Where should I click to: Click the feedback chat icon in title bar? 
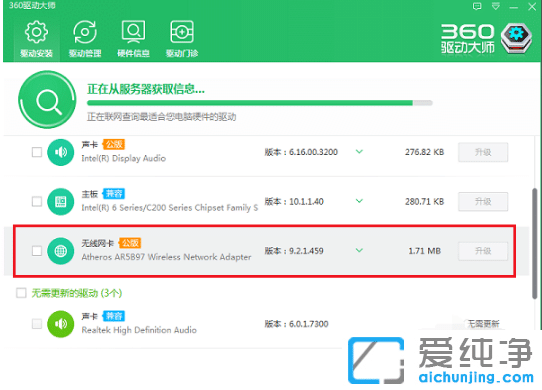coord(477,6)
